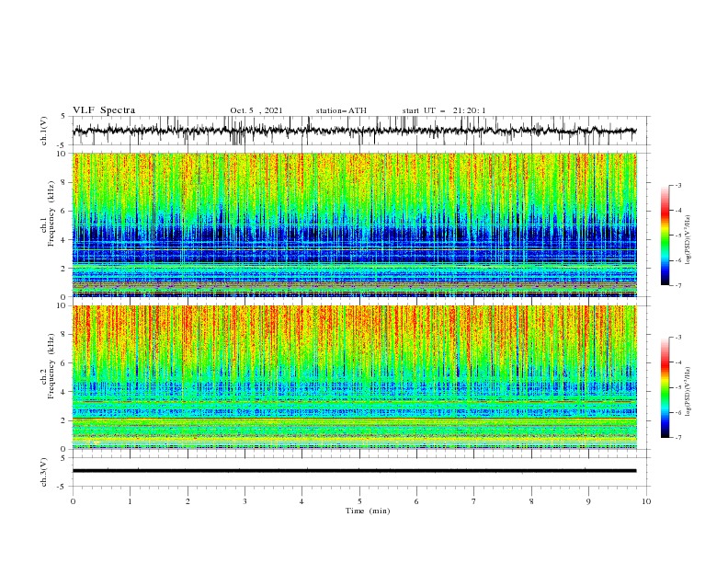This screenshot has width=728, height=563.
Task: Click the "1" tick on the time axis
Action: pos(130,501)
